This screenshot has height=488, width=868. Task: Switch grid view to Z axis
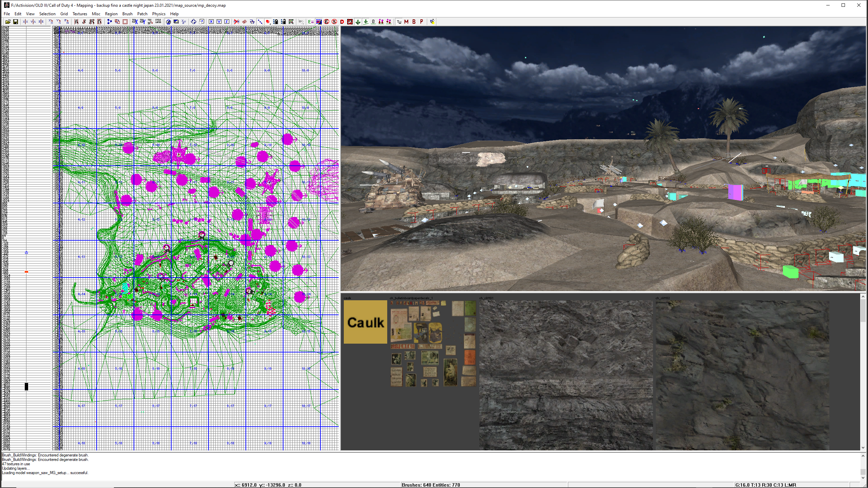(x=227, y=22)
